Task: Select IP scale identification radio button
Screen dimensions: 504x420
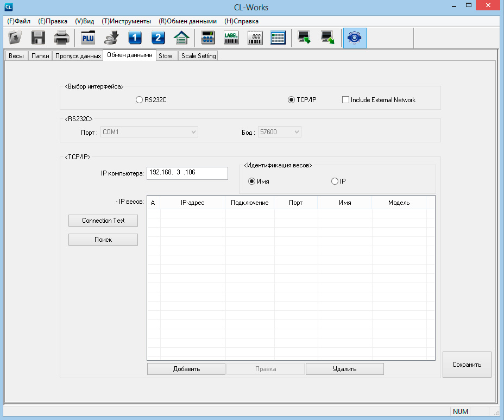Action: [335, 181]
